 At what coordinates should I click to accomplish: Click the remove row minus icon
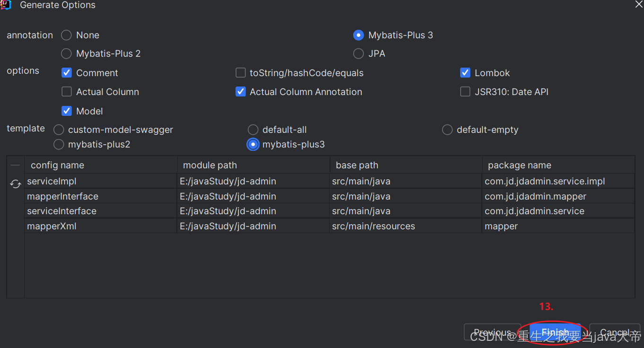tap(16, 165)
